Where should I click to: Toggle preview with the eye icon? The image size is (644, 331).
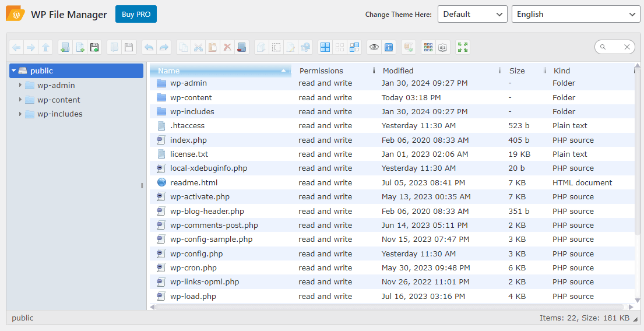[x=374, y=48]
